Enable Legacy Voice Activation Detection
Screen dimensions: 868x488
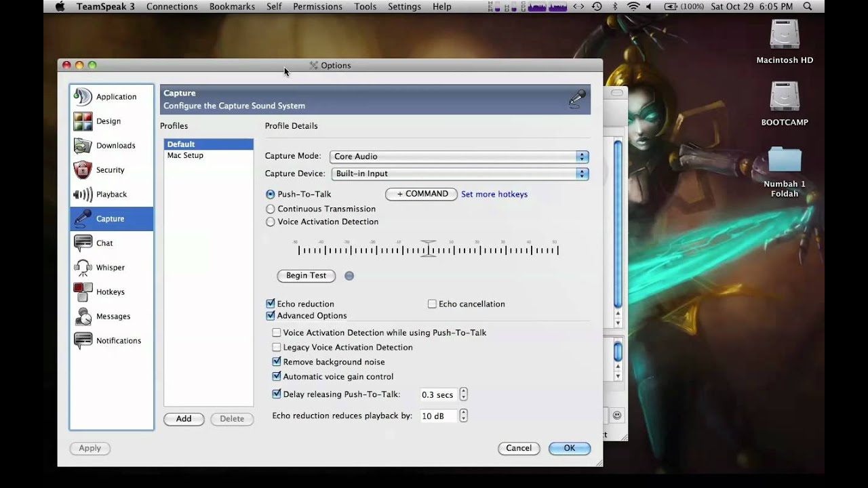click(277, 347)
